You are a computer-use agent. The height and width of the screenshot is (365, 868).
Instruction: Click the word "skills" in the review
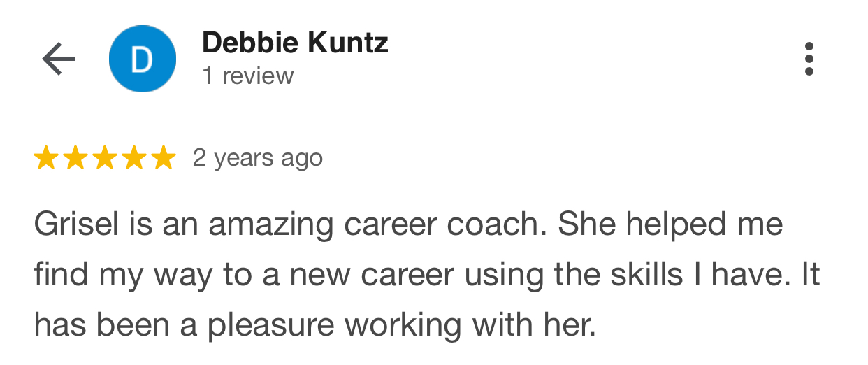tap(636, 275)
